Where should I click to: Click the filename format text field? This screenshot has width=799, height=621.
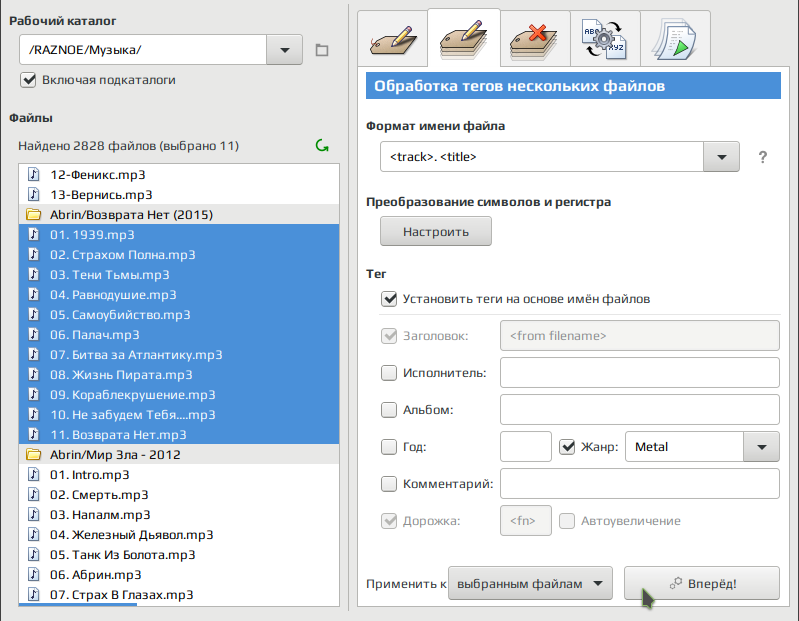point(542,157)
